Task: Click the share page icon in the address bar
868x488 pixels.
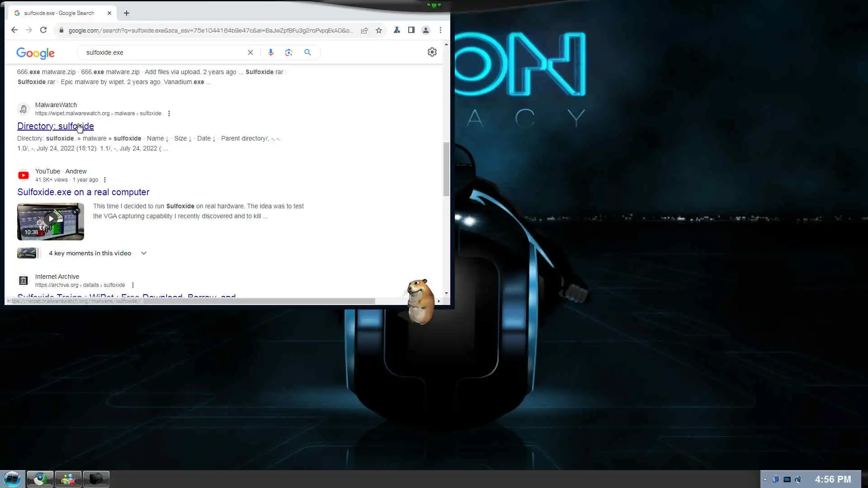Action: tap(364, 30)
